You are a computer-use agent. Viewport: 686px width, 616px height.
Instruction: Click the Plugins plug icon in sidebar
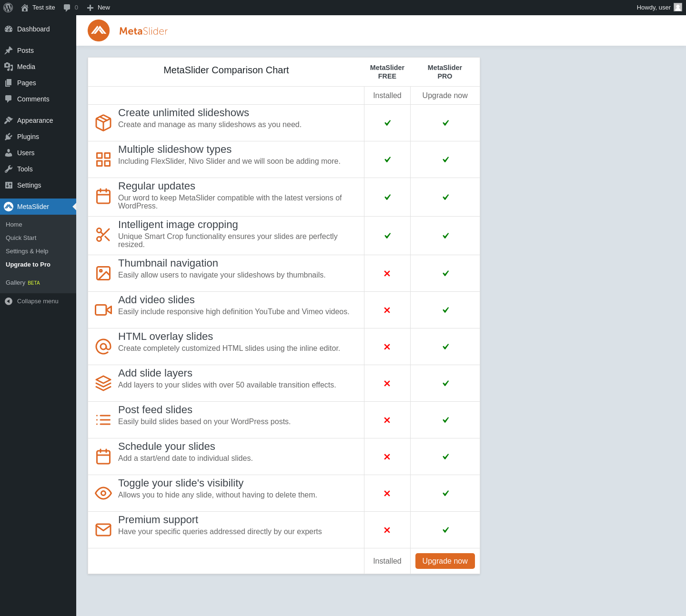click(x=9, y=137)
